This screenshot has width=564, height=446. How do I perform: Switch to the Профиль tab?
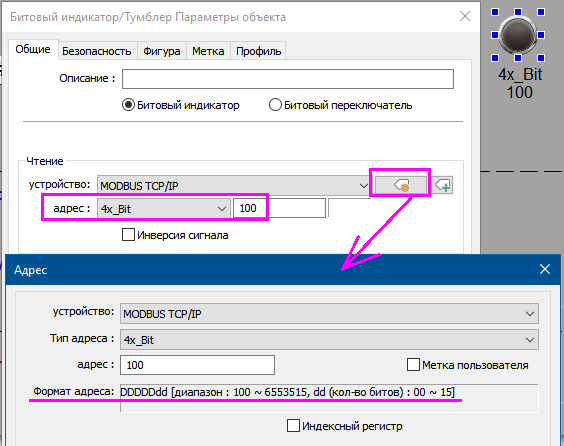[258, 51]
